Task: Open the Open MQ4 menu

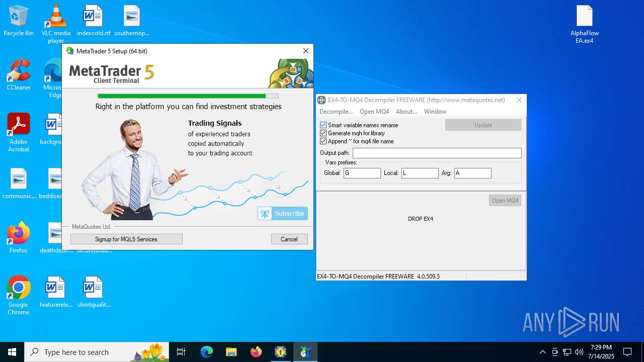Action: 374,112
